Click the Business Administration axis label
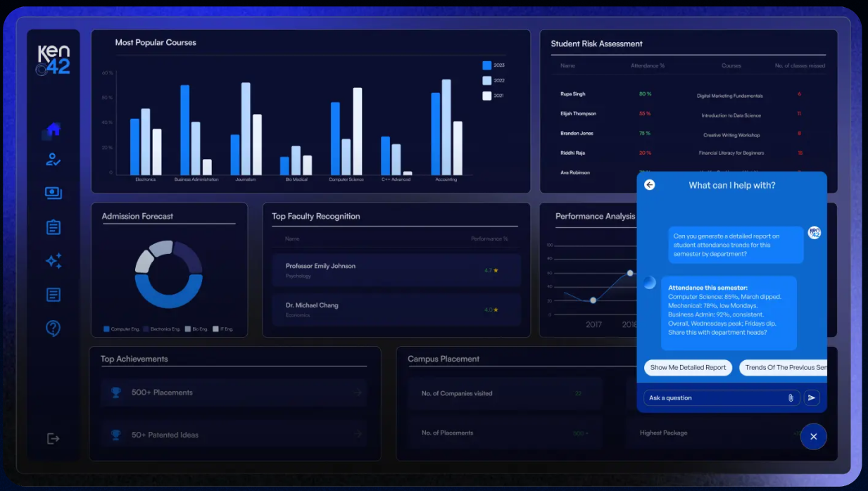This screenshot has height=491, width=868. 196,179
